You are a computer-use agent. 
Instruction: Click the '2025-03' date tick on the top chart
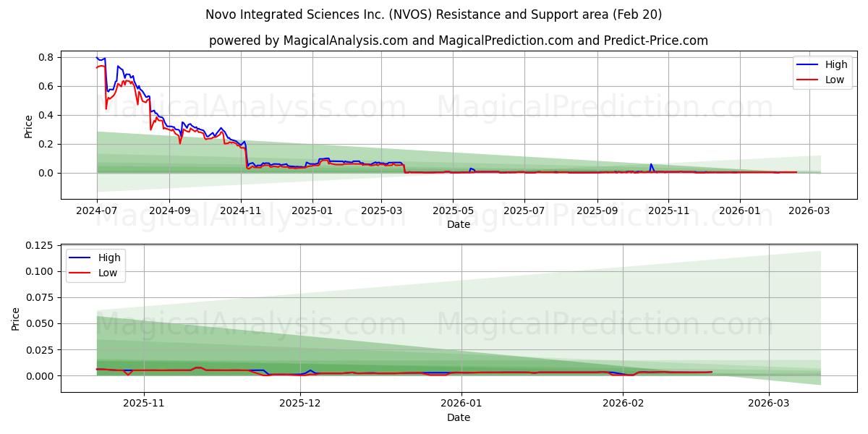[x=382, y=211]
